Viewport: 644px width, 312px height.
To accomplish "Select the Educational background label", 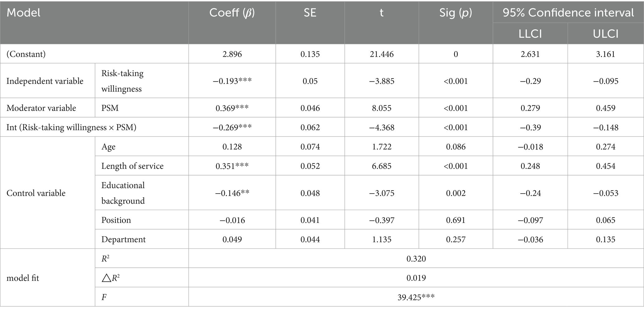I will click(x=123, y=193).
